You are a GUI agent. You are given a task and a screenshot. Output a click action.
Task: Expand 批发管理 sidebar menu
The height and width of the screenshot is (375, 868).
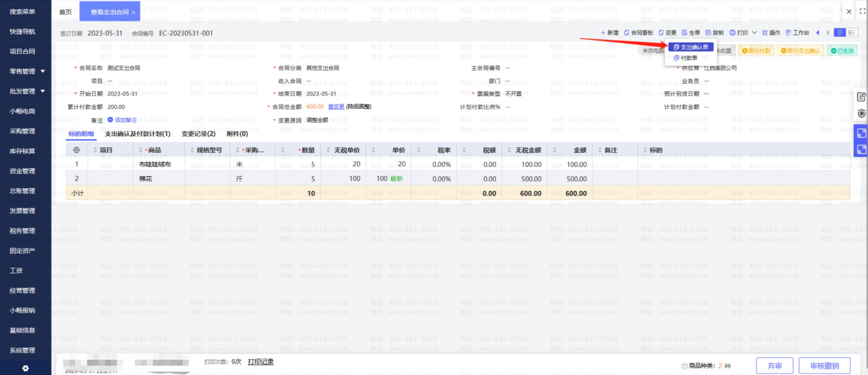[x=43, y=91]
